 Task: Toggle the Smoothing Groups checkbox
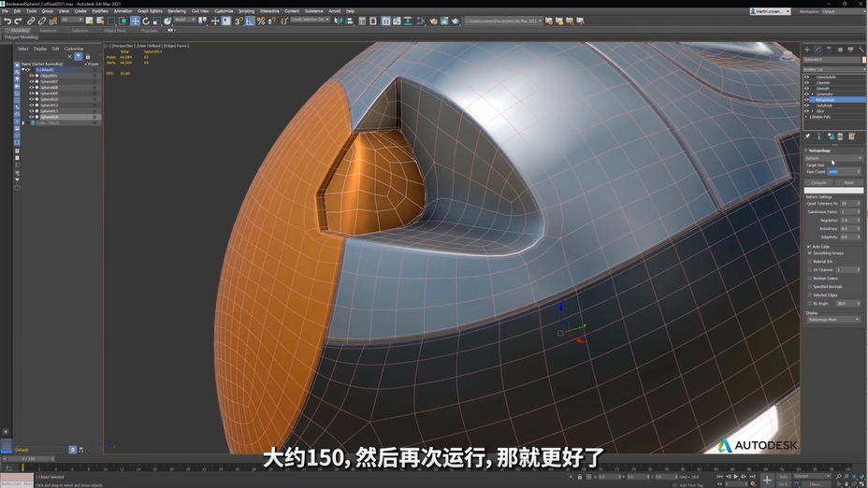pos(809,252)
